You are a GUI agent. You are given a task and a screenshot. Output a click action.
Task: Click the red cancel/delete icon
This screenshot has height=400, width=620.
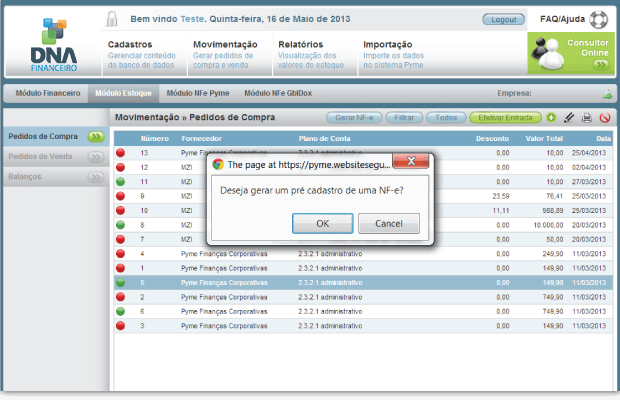[604, 118]
